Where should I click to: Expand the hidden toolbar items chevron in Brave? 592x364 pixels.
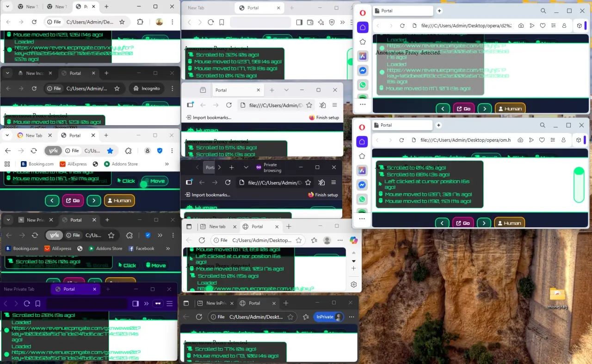click(342, 22)
